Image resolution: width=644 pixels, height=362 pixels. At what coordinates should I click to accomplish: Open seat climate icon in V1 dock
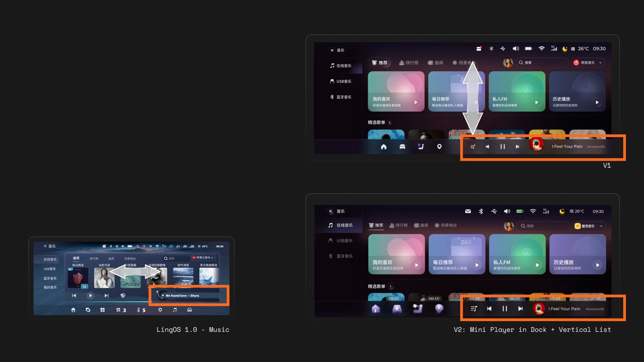coord(421,146)
